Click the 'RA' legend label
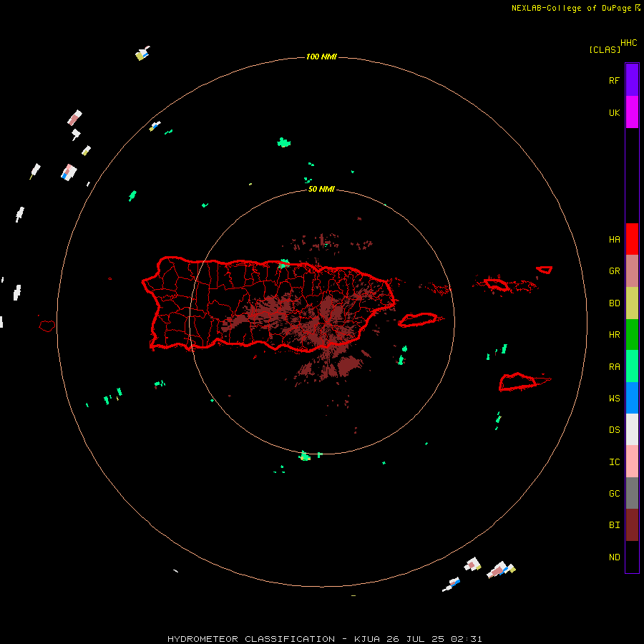Image resolution: width=644 pixels, height=644 pixels. click(x=614, y=367)
